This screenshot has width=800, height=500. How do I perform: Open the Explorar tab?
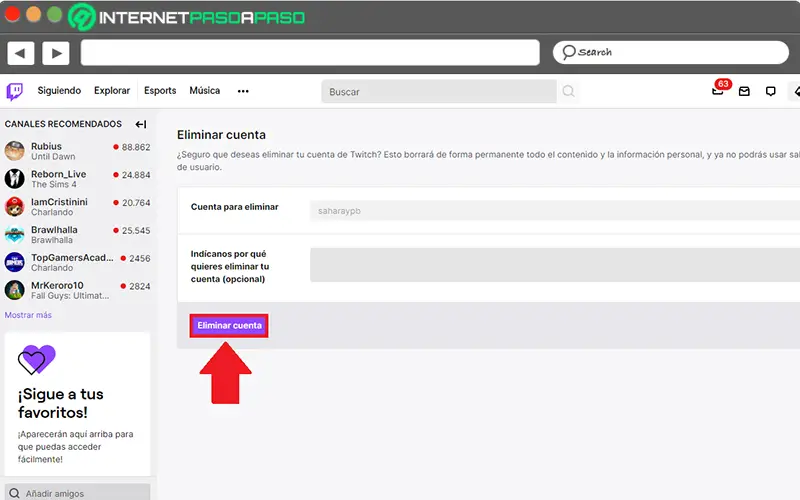point(112,91)
